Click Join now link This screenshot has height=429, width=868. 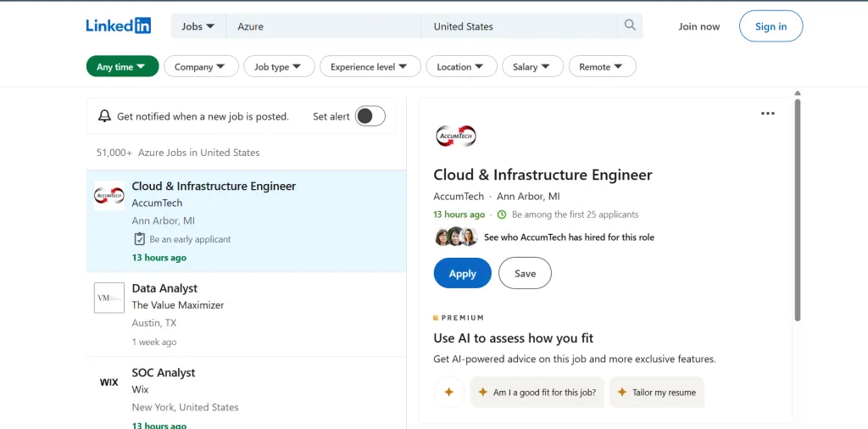click(699, 26)
